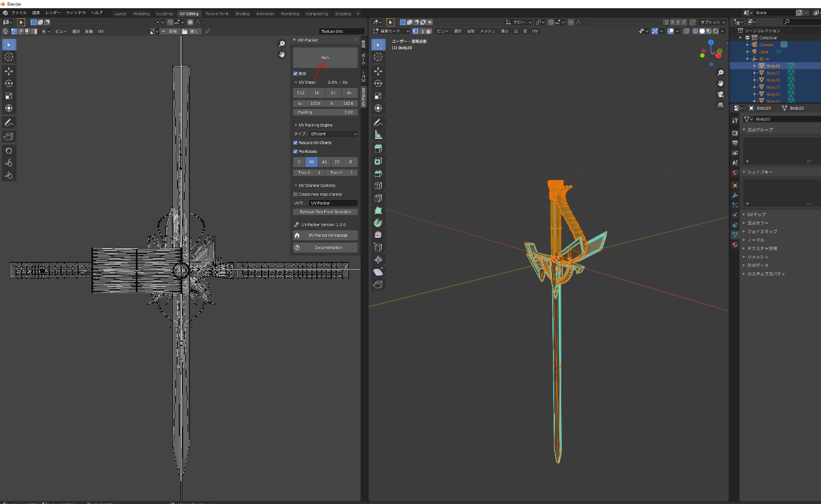This screenshot has width=821, height=504.
Task: Disable the Pre-Rotate checkbox
Action: [296, 152]
